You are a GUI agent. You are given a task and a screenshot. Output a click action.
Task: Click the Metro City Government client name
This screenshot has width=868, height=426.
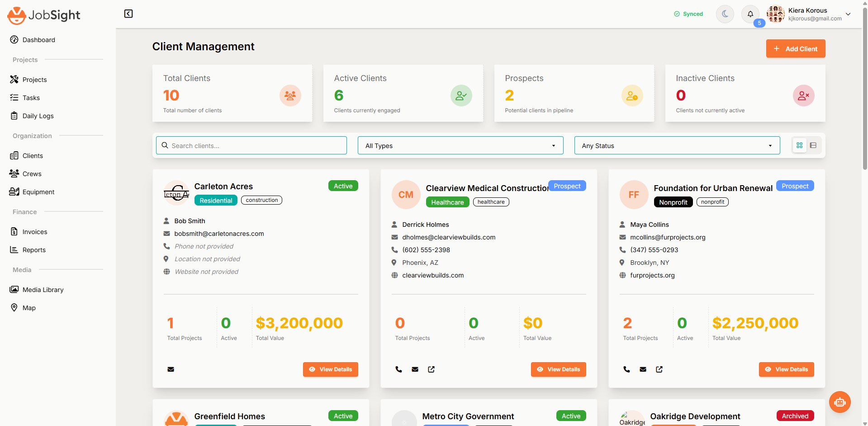(468, 416)
